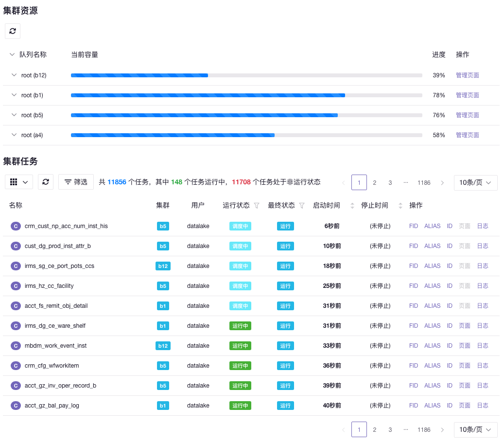Image resolution: width=504 pixels, height=443 pixels.
Task: Open 管理页面 link for root (b5)
Action: tap(467, 115)
